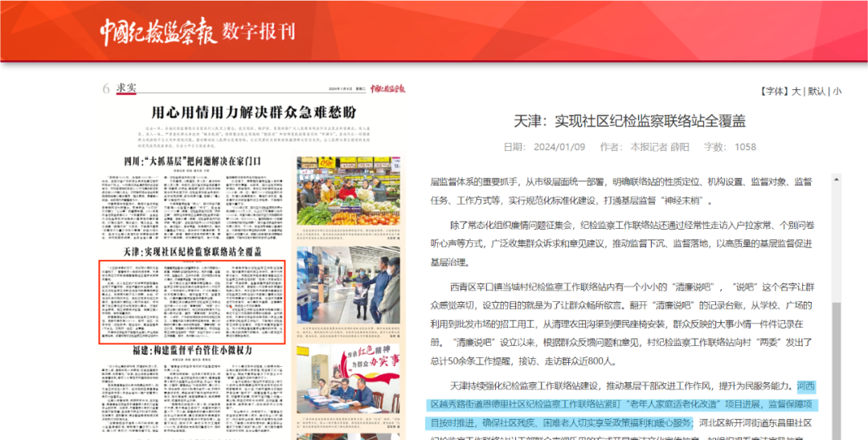
Task: Click the supermarket vegetable market photo
Action: pyautogui.click(x=348, y=190)
